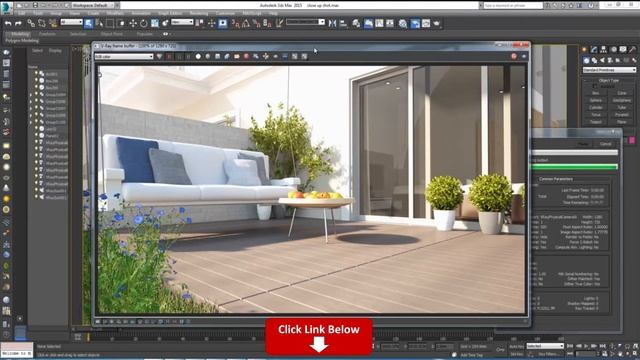Click the green render progress bar
Screen dimensions: 640x360
click(575, 167)
